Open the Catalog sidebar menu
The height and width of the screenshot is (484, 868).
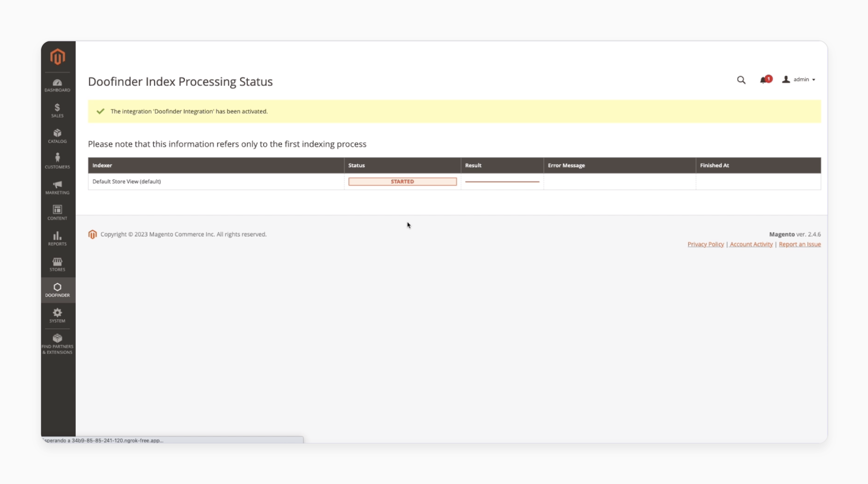(57, 136)
